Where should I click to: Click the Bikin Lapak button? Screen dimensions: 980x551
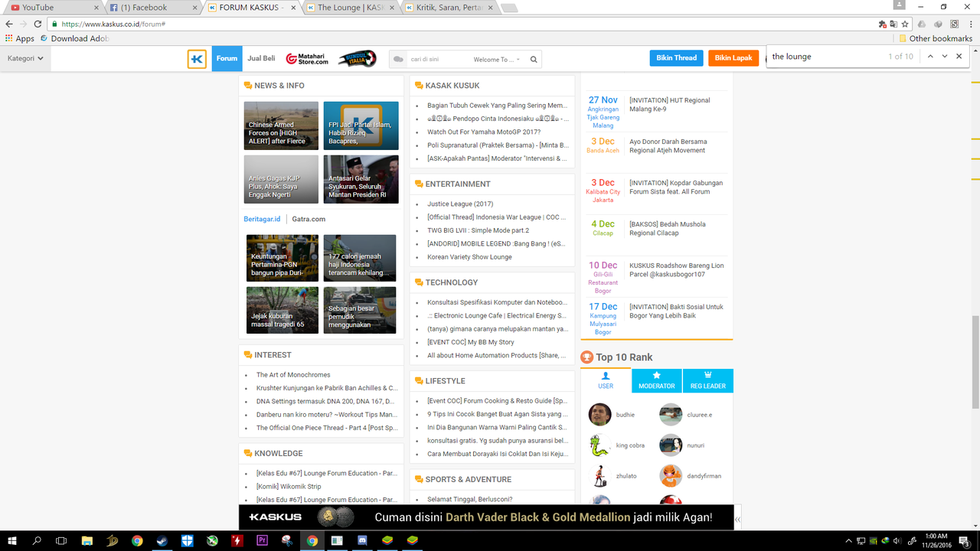(x=733, y=58)
